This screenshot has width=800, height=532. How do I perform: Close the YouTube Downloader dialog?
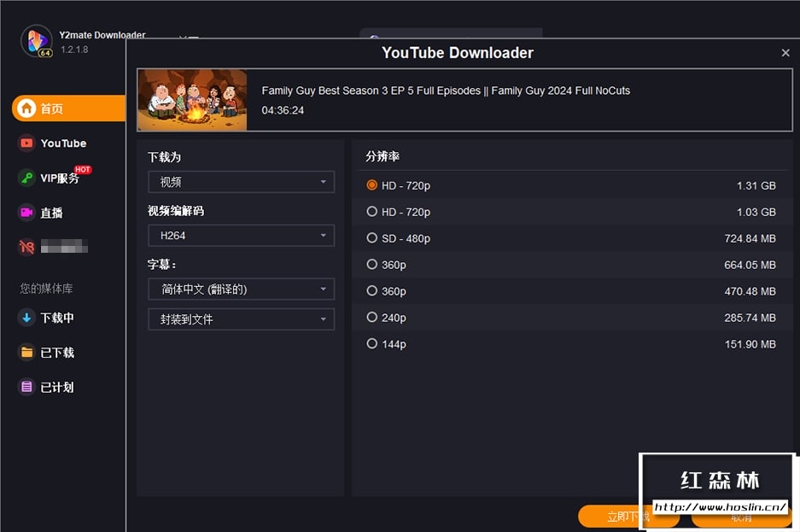point(785,53)
